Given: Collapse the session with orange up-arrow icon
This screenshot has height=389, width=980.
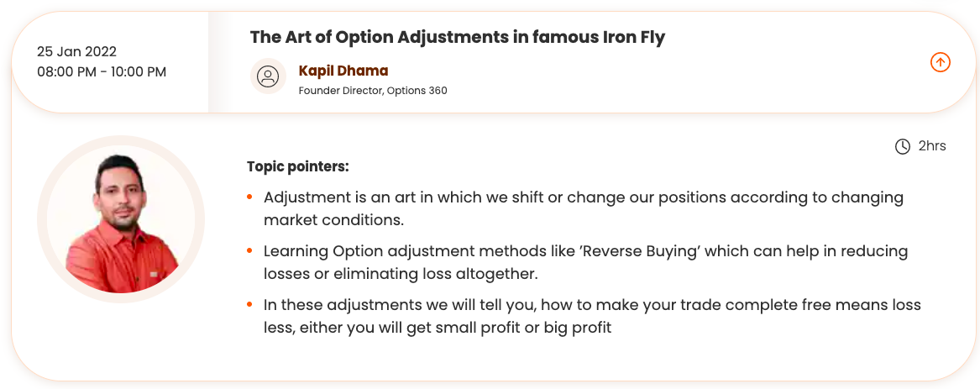Looking at the screenshot, I should click(941, 62).
